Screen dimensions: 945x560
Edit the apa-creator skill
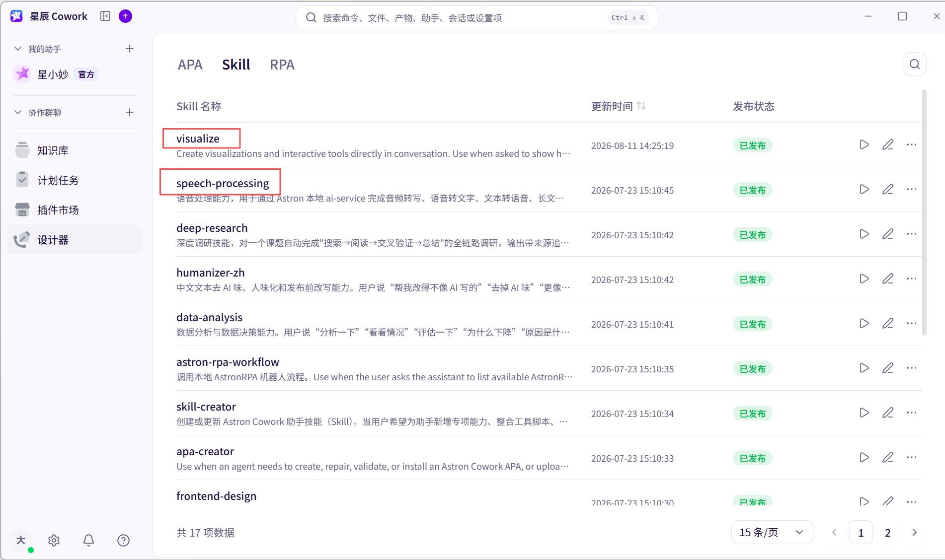[888, 457]
